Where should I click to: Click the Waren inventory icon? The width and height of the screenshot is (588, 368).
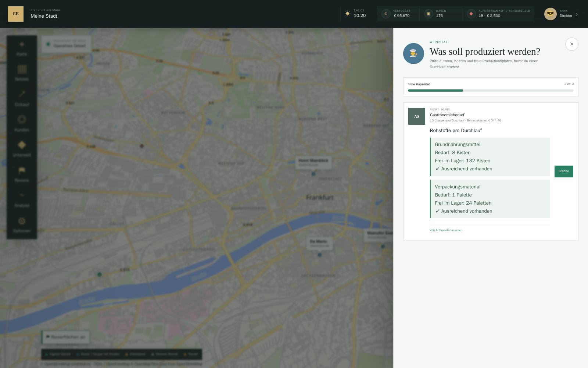429,14
